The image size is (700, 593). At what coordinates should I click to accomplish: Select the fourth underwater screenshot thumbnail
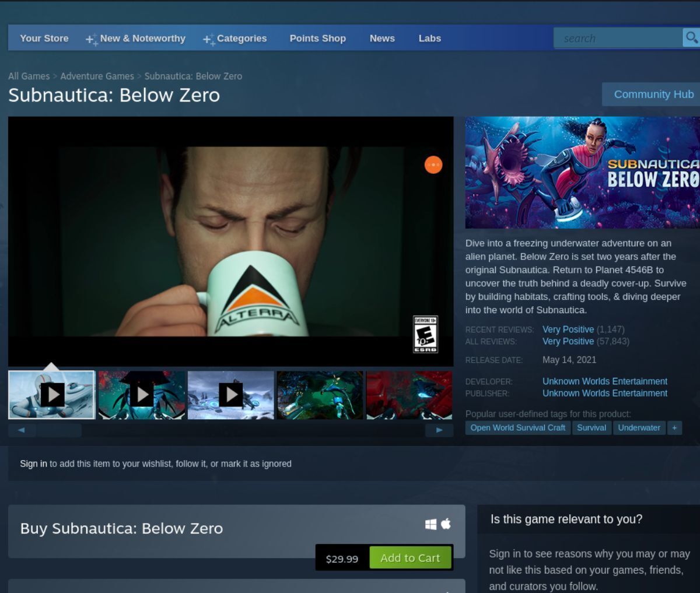click(x=320, y=395)
